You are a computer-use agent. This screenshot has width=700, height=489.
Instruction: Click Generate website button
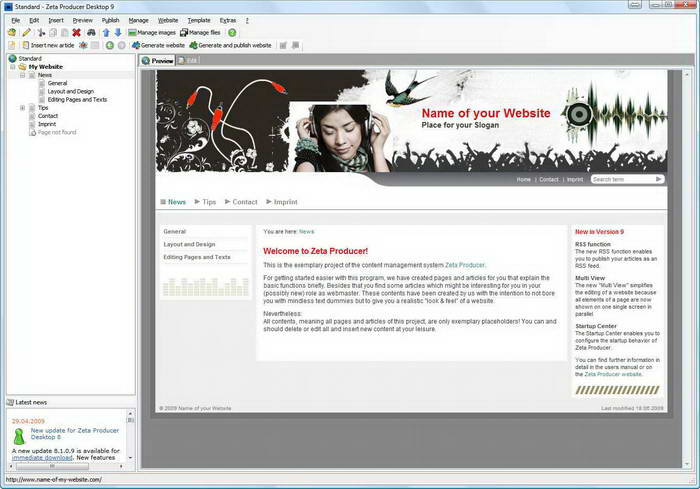coord(158,45)
